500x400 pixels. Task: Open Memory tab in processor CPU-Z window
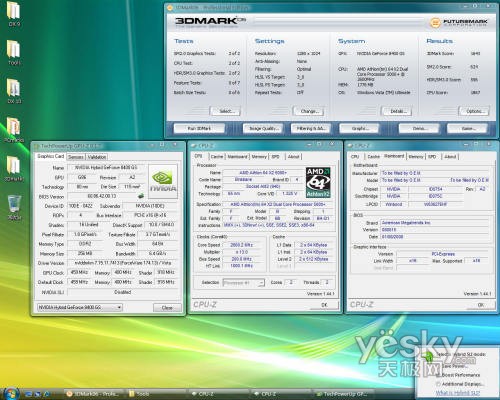(259, 156)
